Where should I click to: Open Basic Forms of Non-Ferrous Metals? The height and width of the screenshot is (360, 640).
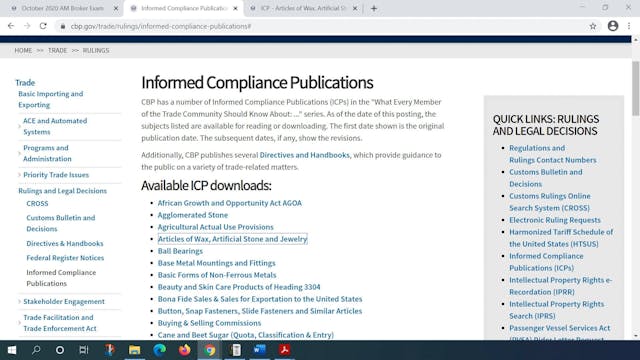[217, 275]
